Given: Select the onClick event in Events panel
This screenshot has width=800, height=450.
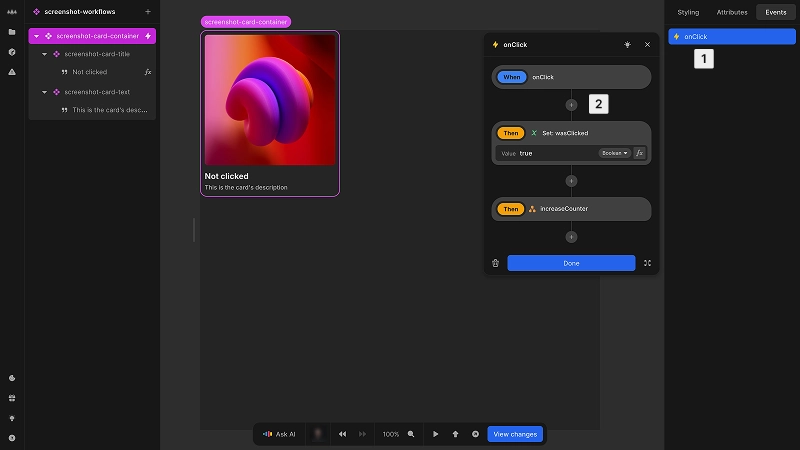Looking at the screenshot, I should (x=732, y=37).
